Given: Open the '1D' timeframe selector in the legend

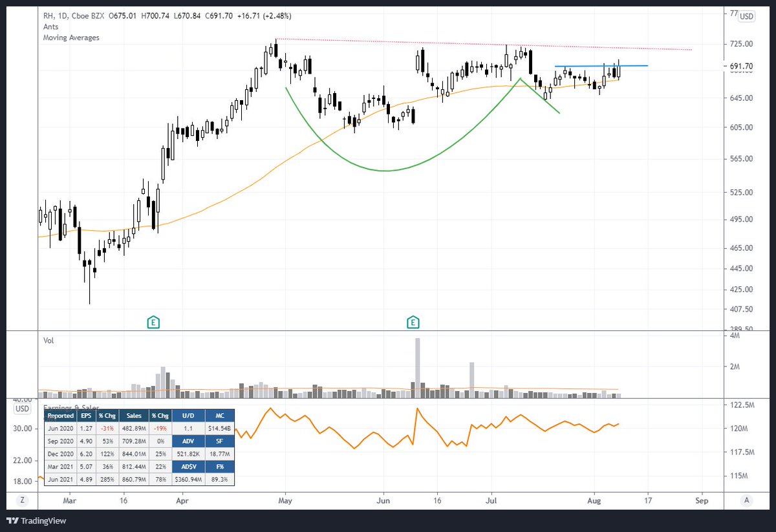Looking at the screenshot, I should coord(63,16).
